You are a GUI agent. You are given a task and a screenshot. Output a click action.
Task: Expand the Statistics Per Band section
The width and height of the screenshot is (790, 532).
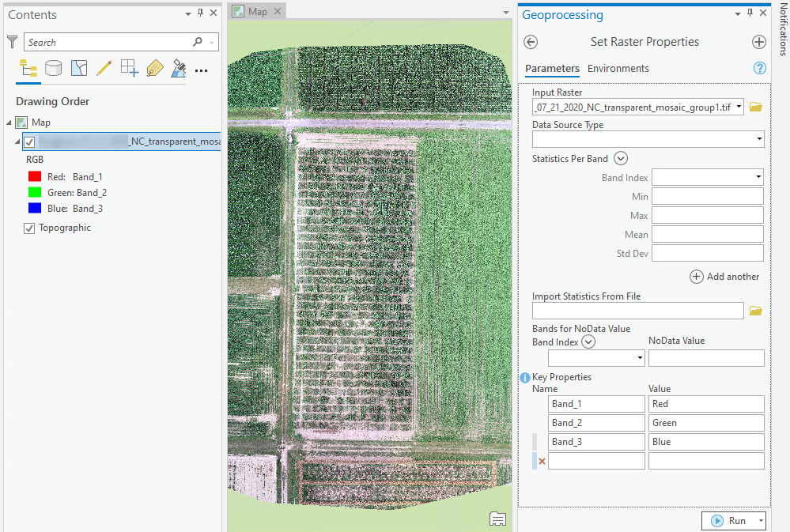(620, 158)
